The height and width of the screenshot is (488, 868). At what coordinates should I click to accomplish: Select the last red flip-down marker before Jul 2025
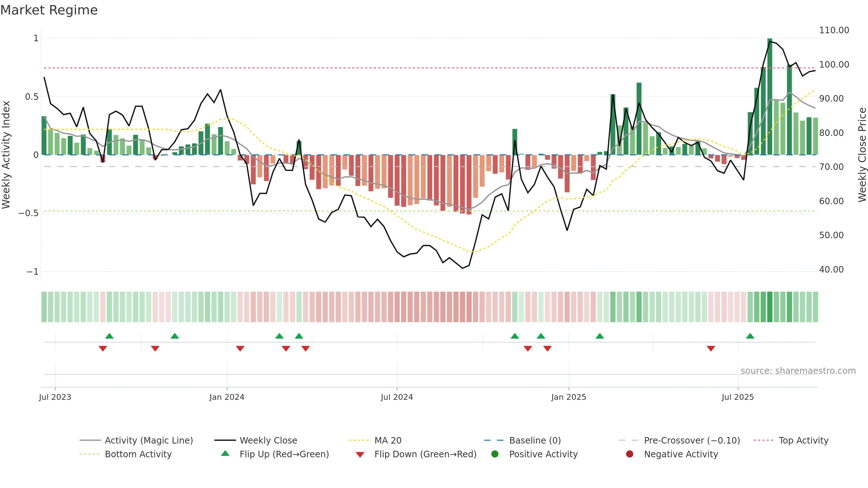[x=711, y=348]
